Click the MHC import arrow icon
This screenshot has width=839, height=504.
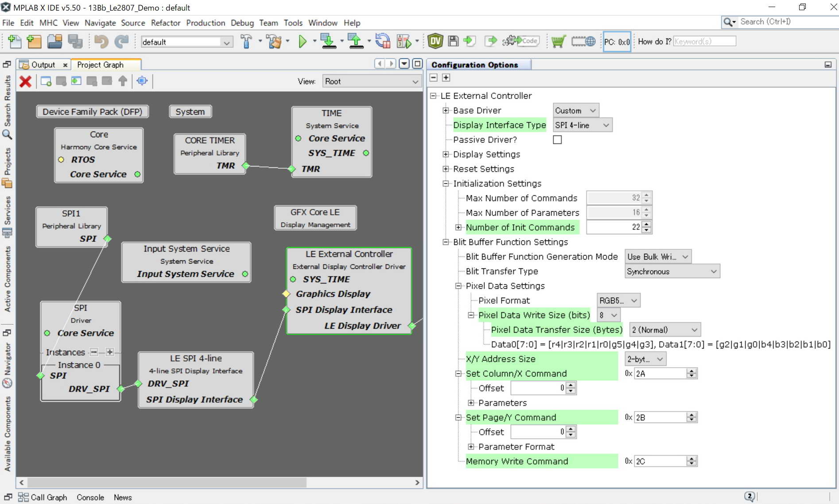(x=470, y=42)
